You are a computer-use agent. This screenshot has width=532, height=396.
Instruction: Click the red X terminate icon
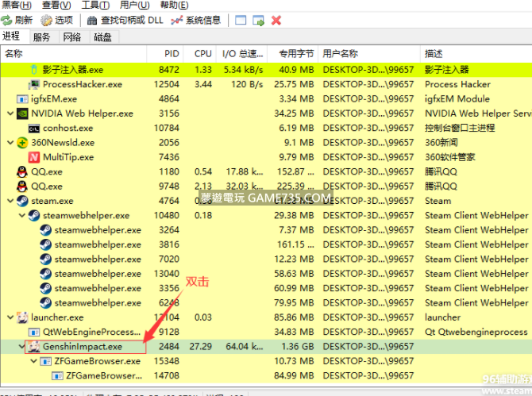276,21
